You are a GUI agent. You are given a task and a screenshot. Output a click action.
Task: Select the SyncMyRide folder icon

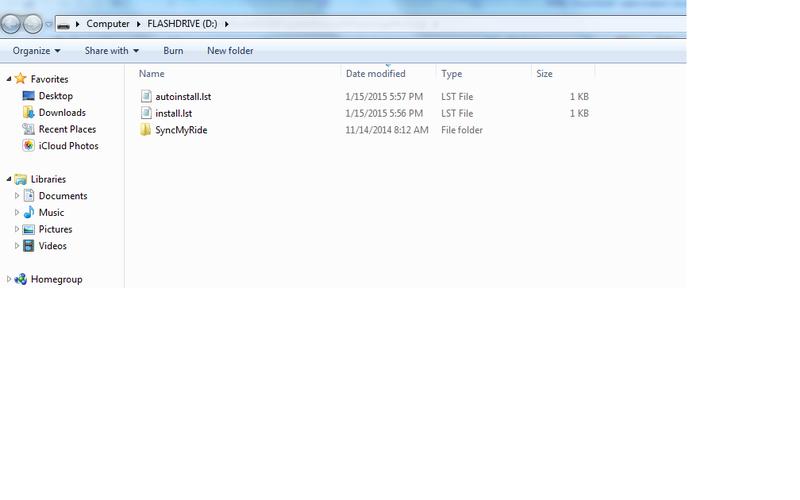(145, 130)
